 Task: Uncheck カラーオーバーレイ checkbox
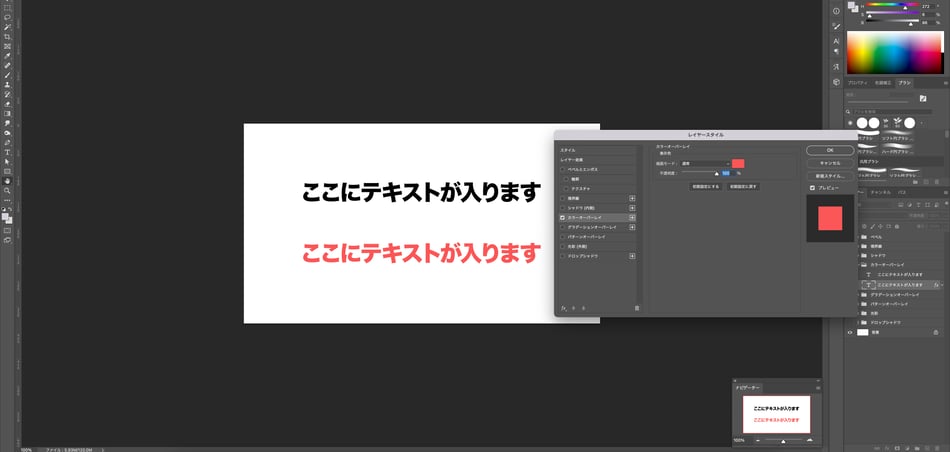pyautogui.click(x=562, y=218)
